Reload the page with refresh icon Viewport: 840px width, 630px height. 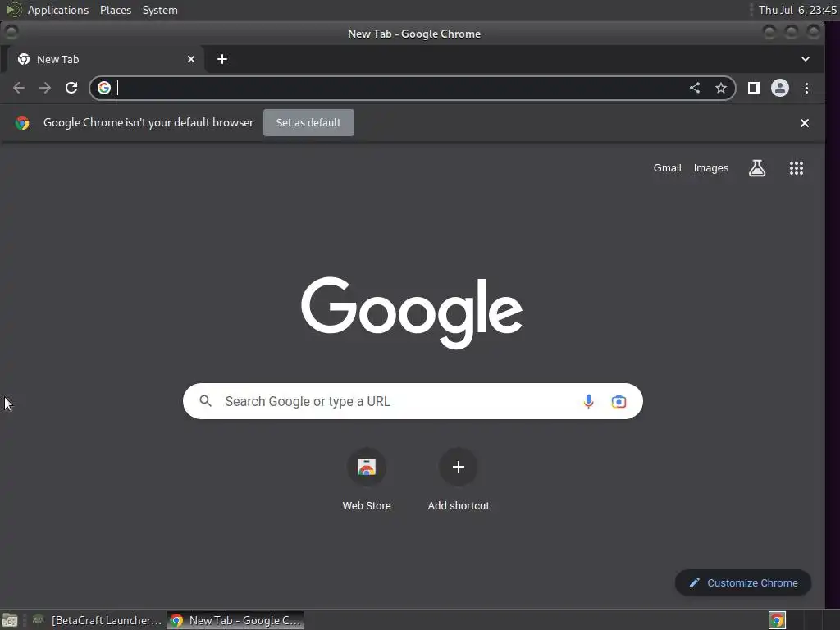pos(71,88)
